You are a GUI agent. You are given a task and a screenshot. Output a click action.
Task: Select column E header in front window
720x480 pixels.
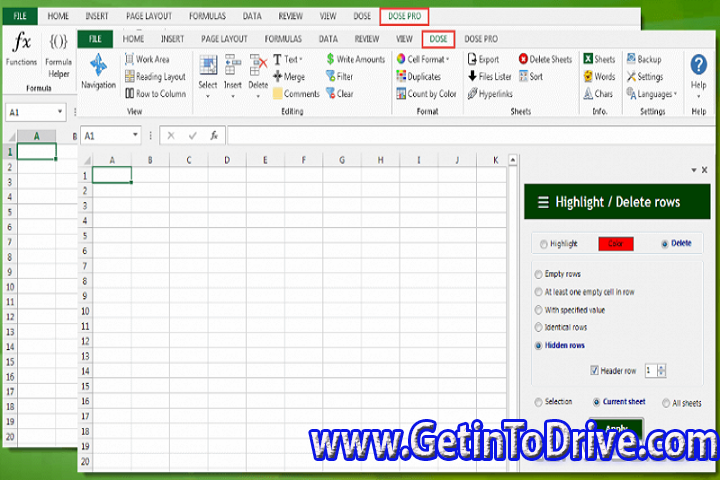pyautogui.click(x=265, y=160)
